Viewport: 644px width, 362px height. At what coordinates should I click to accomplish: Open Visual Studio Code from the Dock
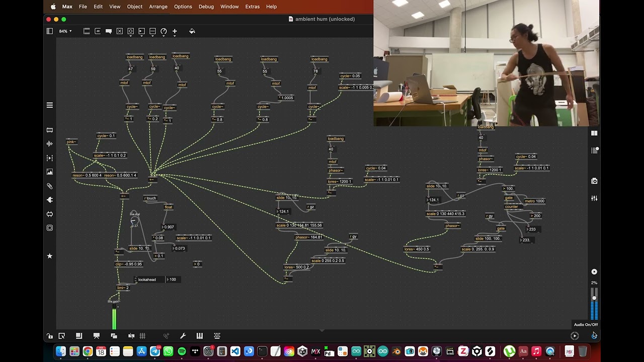pyautogui.click(x=235, y=351)
